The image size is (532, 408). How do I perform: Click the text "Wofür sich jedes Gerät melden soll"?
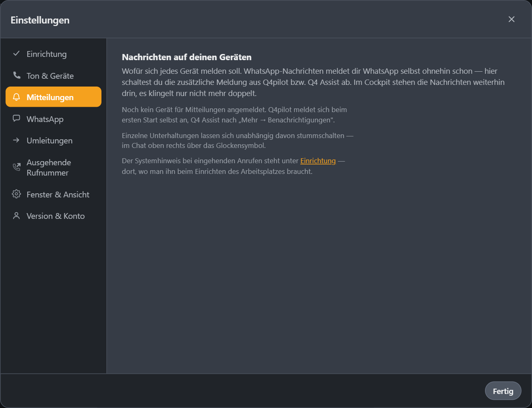[x=181, y=71]
